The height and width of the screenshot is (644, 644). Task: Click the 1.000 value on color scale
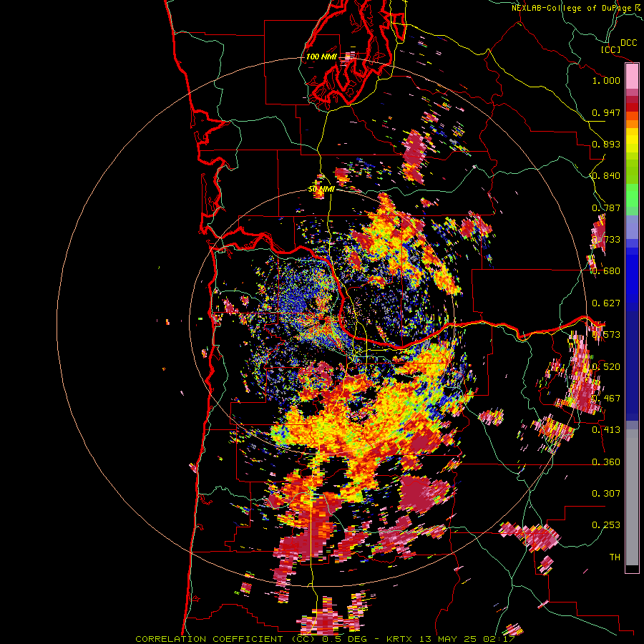(606, 80)
